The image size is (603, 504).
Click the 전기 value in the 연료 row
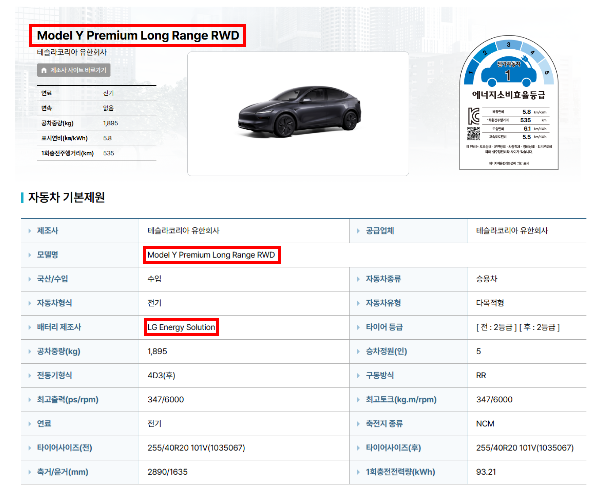155,424
